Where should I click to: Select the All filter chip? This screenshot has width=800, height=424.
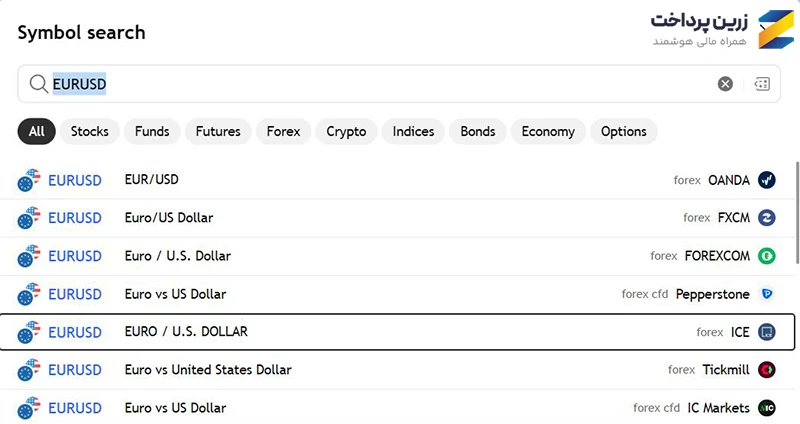coord(36,132)
